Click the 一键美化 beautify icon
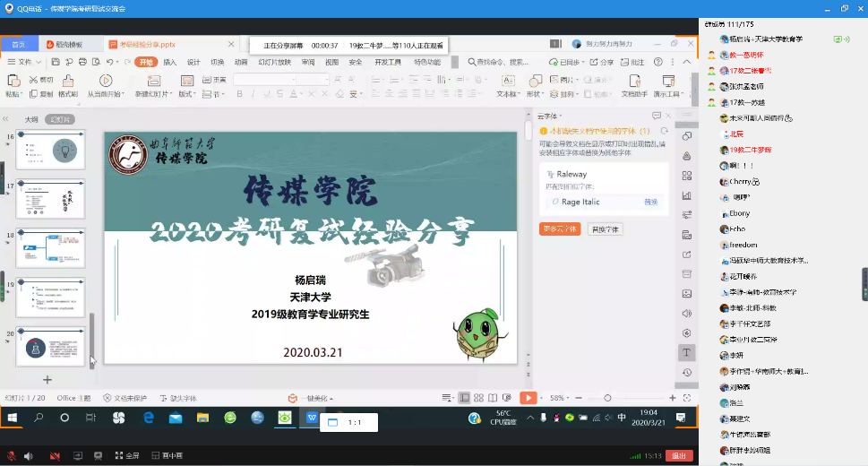Screen dimensions: 868x466 pyautogui.click(x=292, y=398)
